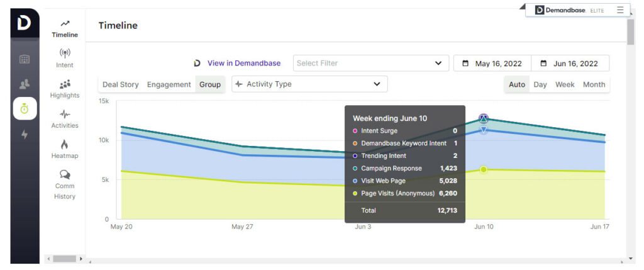Open Comm History section
Viewport: 644px width, 270px height.
65,184
